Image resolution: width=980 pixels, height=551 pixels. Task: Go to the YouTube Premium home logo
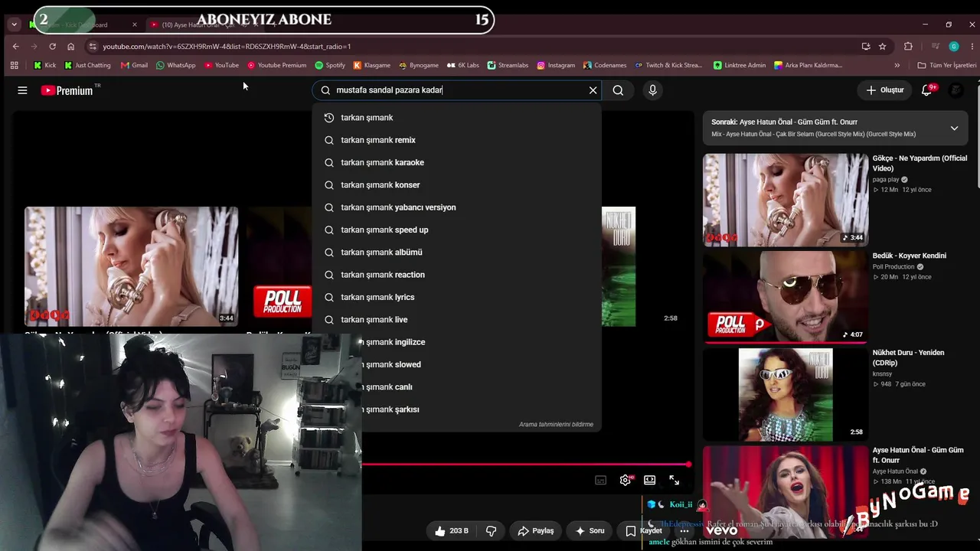click(x=67, y=90)
